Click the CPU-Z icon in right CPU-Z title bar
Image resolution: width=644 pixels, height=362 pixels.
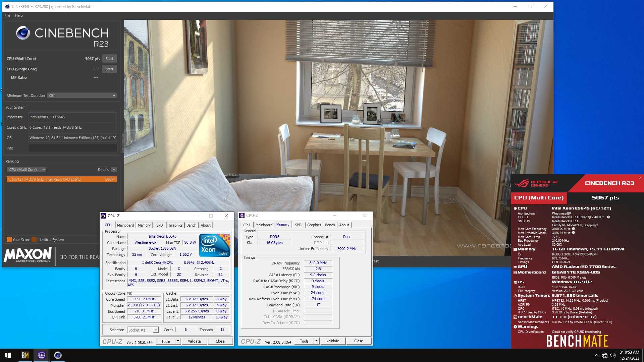pos(242,216)
